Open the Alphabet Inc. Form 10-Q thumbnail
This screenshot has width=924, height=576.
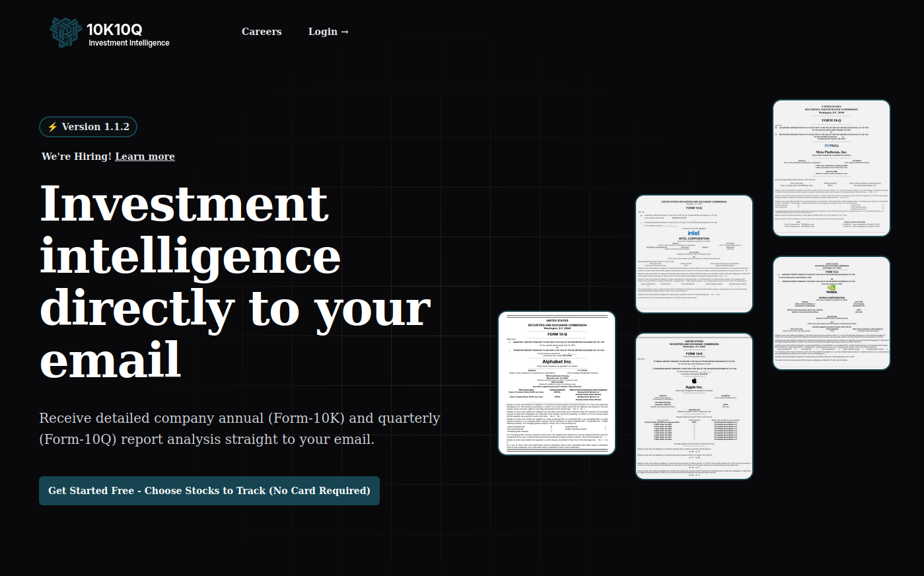click(x=557, y=383)
